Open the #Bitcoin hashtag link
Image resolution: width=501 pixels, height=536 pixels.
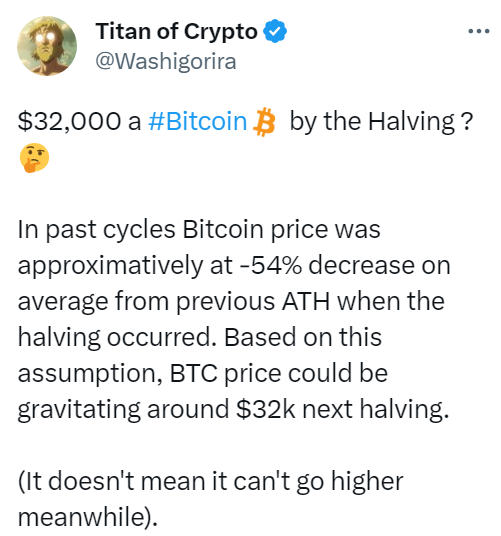point(198,121)
